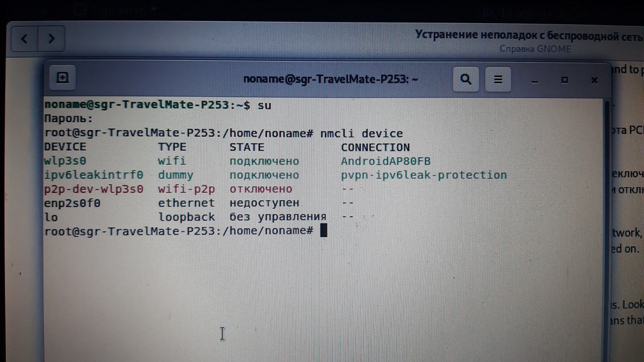This screenshot has height=362, width=644.
Task: Click the CONNECTION column header
Action: pos(375,147)
